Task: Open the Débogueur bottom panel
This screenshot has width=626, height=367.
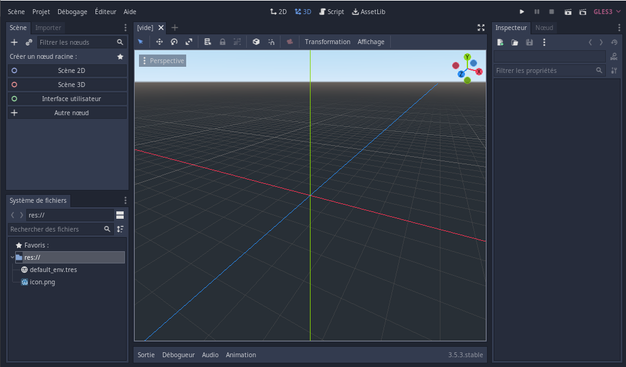Action: coord(178,355)
